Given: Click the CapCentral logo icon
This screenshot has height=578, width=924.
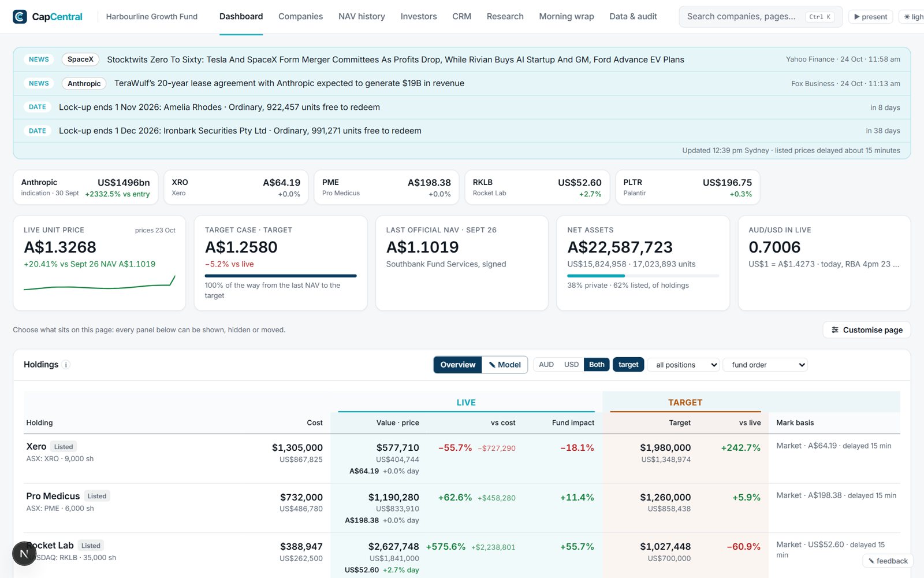Looking at the screenshot, I should coord(20,17).
